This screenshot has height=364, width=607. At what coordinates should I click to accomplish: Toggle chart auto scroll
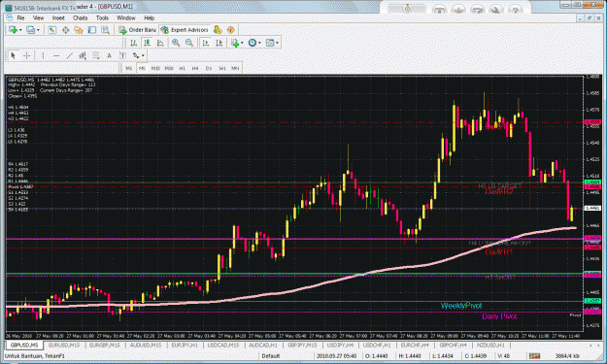pos(206,43)
